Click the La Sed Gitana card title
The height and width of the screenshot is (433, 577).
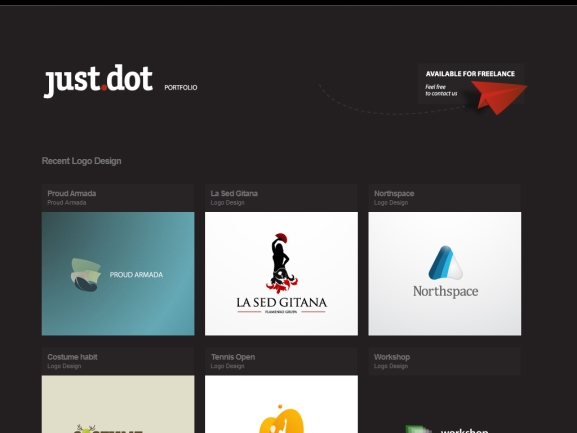(x=234, y=194)
